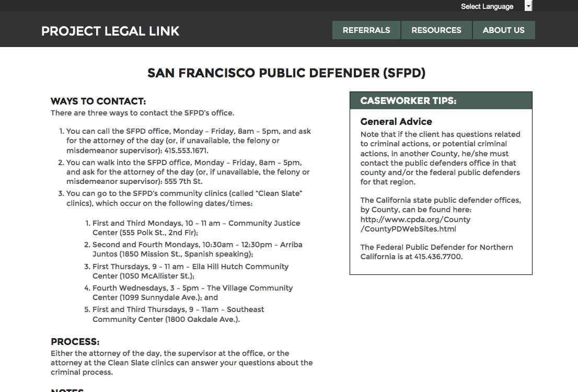Click the General Advice heading
578x392 pixels.
click(x=396, y=122)
